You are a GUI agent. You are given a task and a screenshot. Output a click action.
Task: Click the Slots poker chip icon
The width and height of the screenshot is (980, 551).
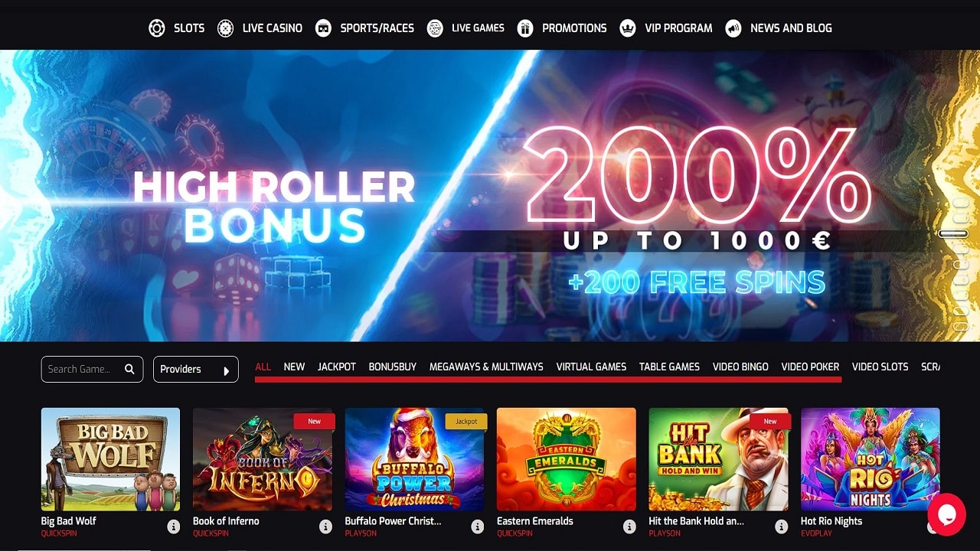click(157, 28)
